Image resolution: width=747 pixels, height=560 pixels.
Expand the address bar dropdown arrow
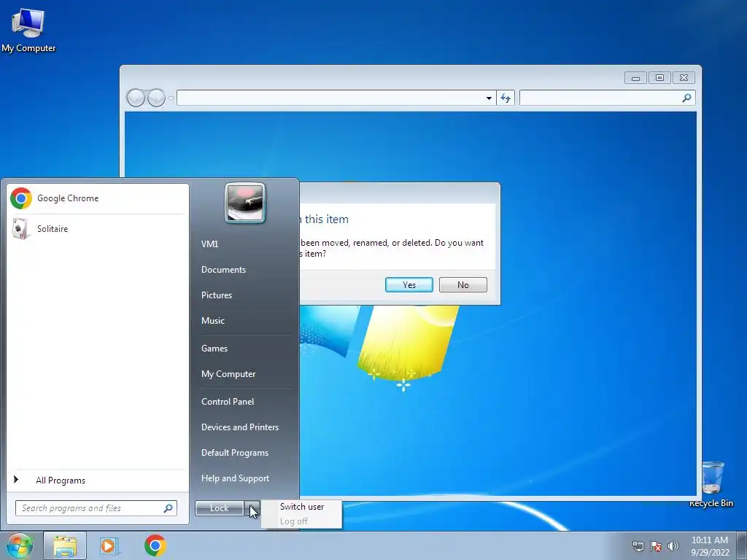click(x=489, y=98)
